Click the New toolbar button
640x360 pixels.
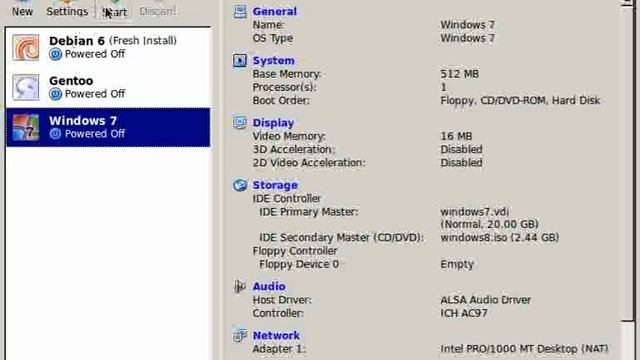pyautogui.click(x=22, y=9)
